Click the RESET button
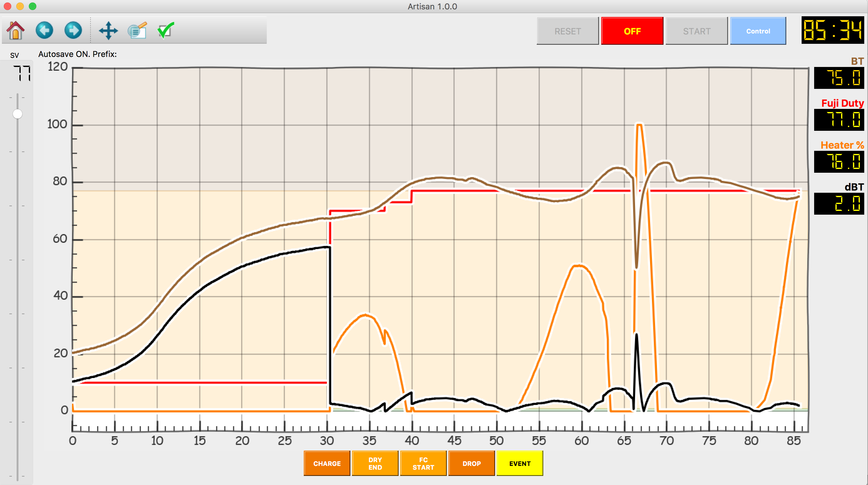Screen dimensions: 868x485 [x=567, y=31]
